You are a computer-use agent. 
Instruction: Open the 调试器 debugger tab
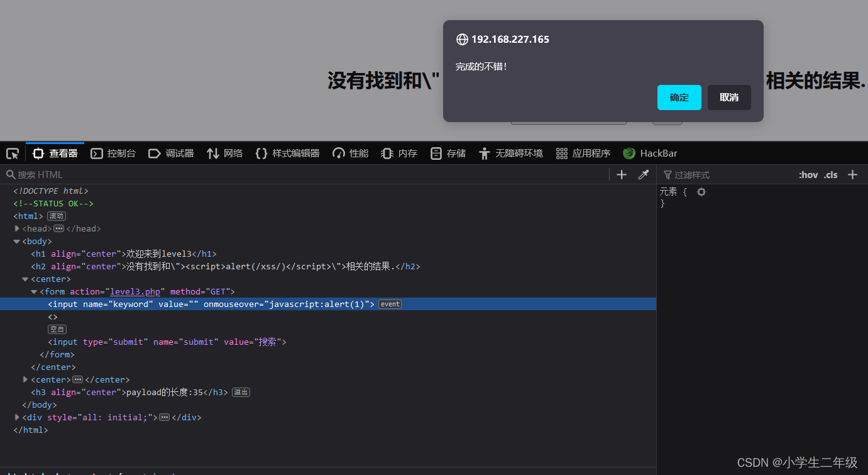pos(171,153)
